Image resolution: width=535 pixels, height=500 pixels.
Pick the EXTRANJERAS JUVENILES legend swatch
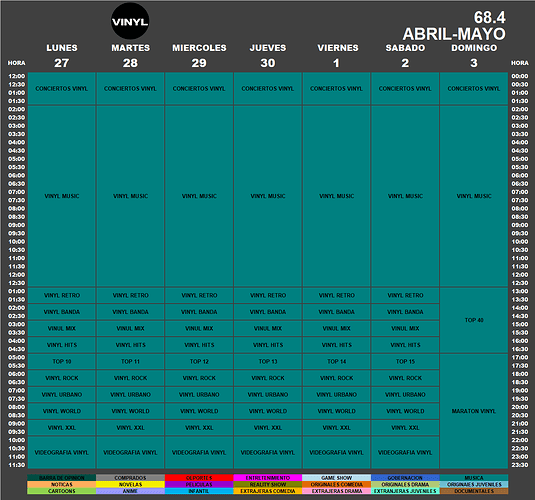click(x=405, y=491)
